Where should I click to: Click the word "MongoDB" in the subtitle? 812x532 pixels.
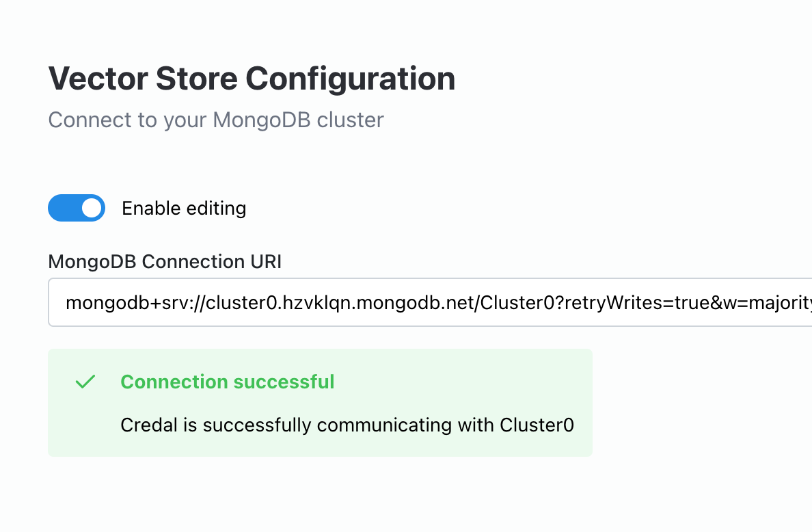[x=262, y=120]
